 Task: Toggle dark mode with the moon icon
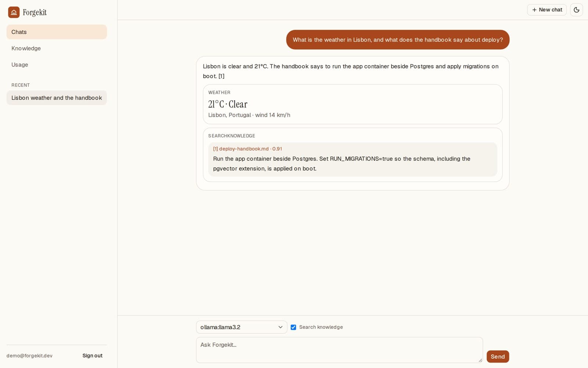(576, 10)
